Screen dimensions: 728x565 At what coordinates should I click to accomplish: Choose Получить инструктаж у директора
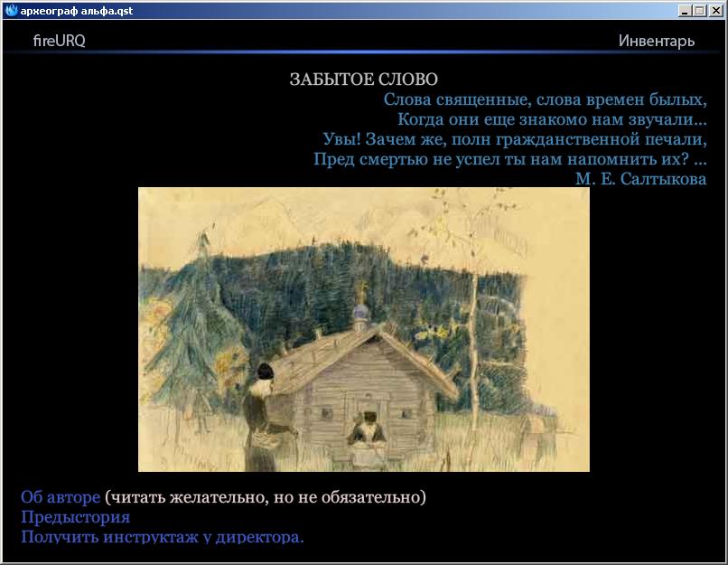163,536
